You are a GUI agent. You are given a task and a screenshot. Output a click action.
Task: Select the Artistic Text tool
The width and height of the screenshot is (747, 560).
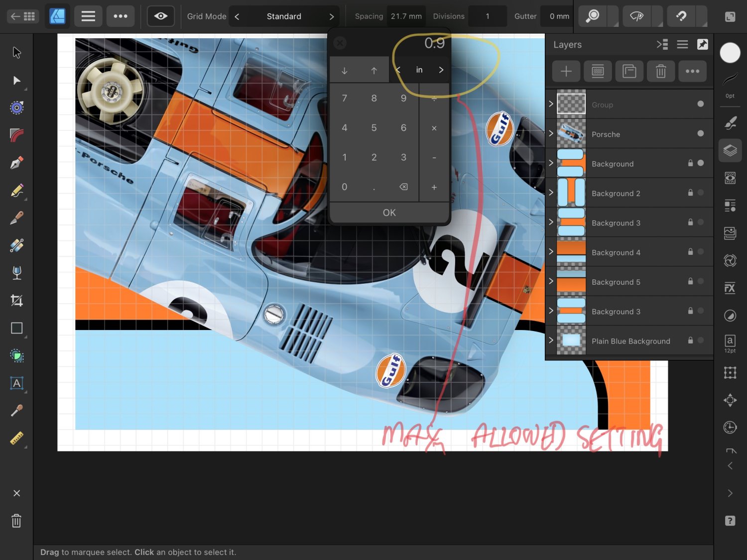tap(17, 383)
